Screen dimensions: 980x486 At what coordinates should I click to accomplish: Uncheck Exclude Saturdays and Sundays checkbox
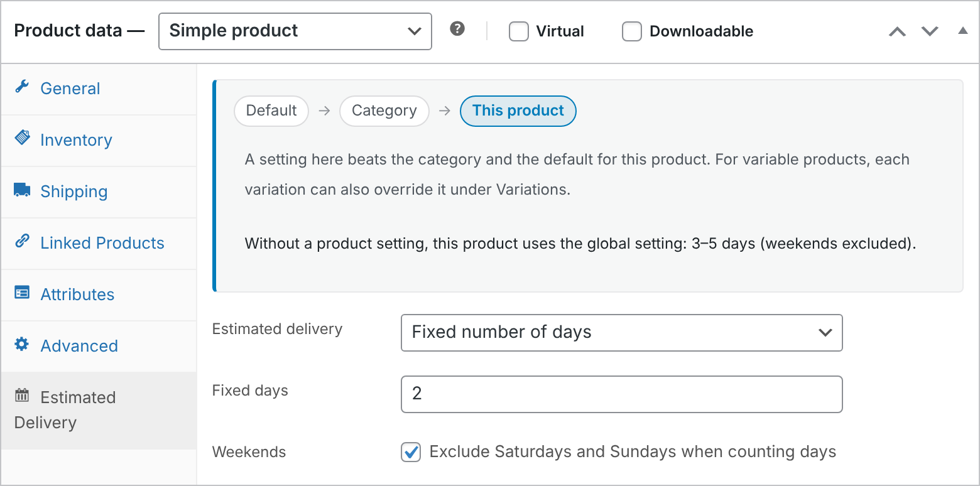[411, 452]
